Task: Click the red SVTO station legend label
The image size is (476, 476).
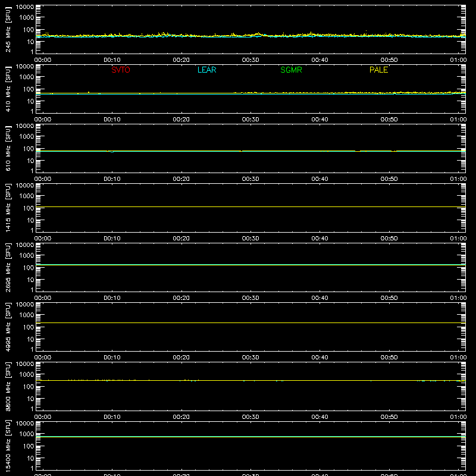Action: [121, 70]
